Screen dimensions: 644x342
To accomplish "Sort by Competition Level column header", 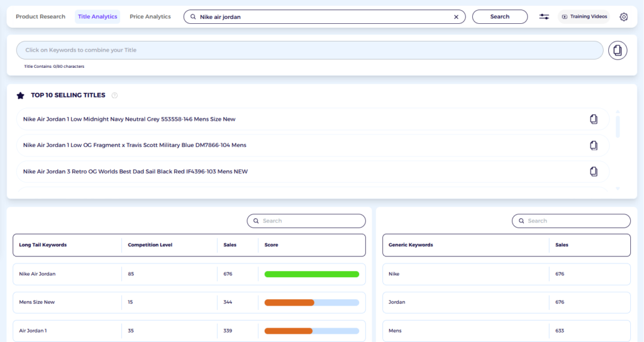I will tap(150, 245).
